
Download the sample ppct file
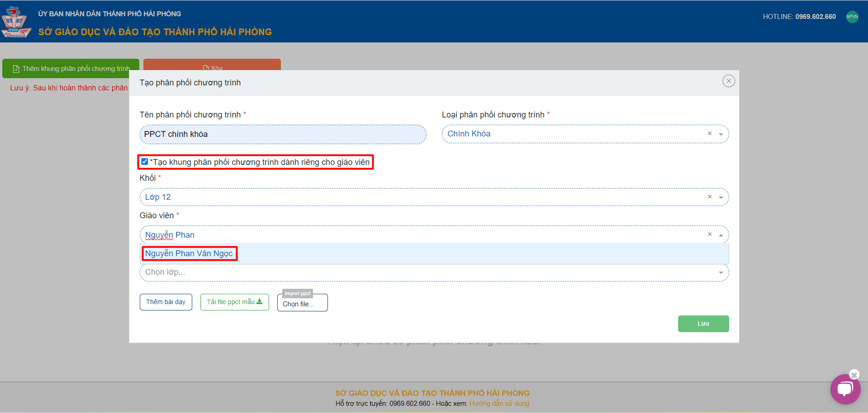234,302
